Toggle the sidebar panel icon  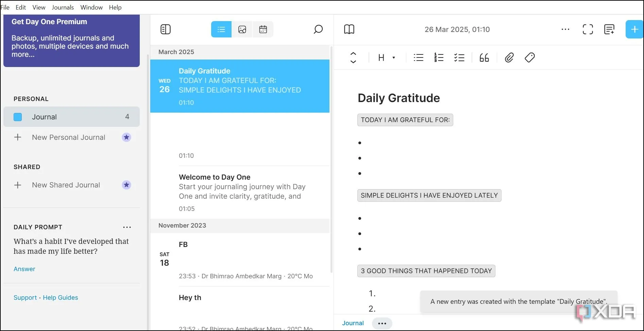click(x=166, y=30)
